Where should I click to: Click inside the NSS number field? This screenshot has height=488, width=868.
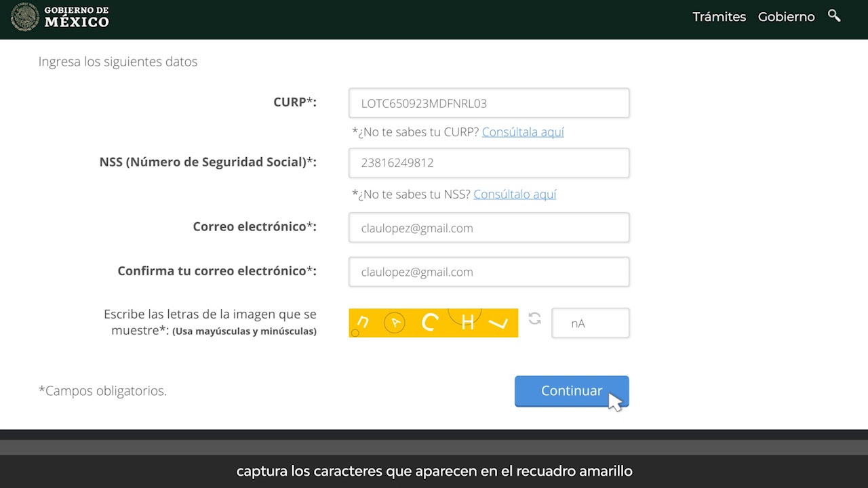click(488, 163)
